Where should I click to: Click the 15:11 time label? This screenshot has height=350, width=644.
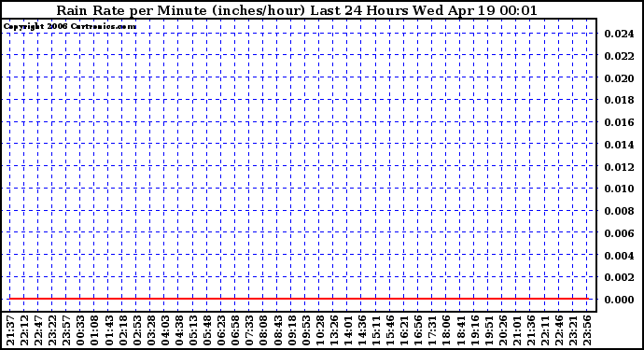tap(376, 330)
